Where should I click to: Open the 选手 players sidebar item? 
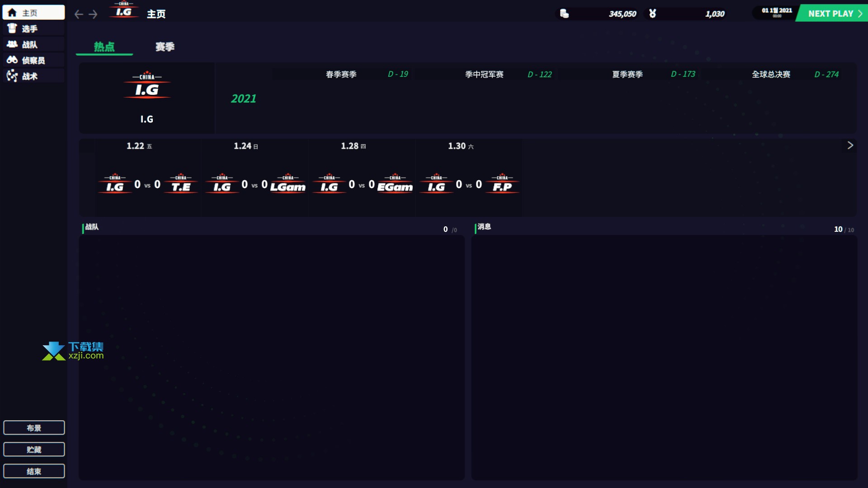[x=33, y=28]
